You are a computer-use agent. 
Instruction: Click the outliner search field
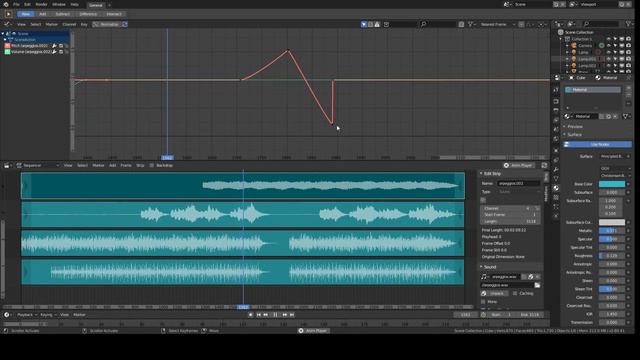tap(601, 24)
